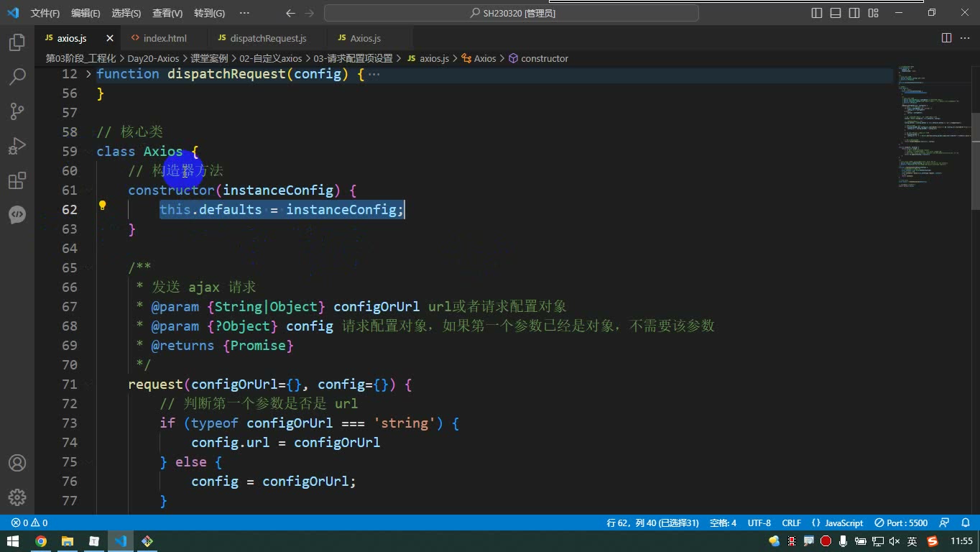Open the editor more actions ellipsis
Screen dimensions: 980x552
(965, 38)
